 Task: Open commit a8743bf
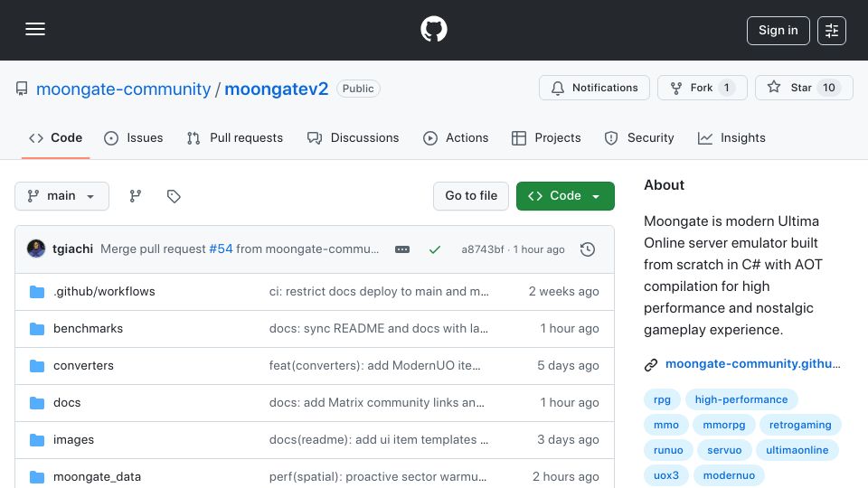[482, 249]
